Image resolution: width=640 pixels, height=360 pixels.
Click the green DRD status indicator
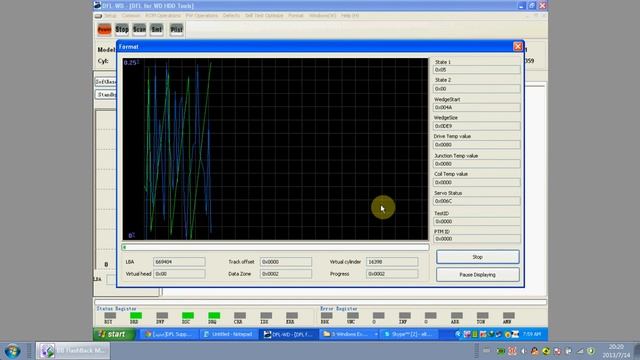pyautogui.click(x=136, y=316)
